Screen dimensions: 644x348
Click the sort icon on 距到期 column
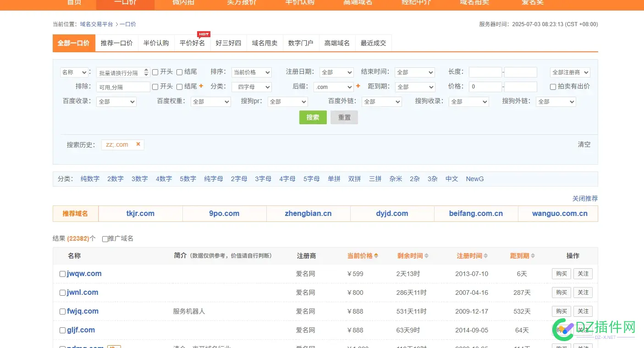[x=532, y=256]
